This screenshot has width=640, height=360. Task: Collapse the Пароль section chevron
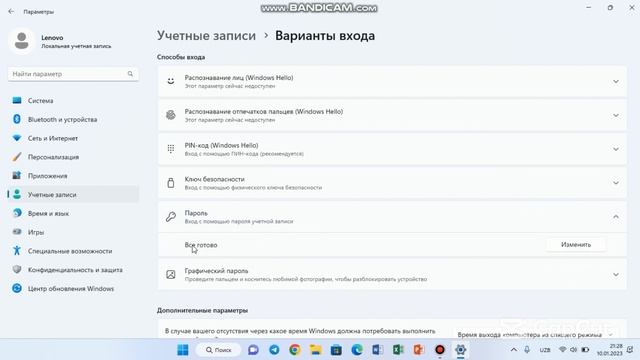coord(616,217)
